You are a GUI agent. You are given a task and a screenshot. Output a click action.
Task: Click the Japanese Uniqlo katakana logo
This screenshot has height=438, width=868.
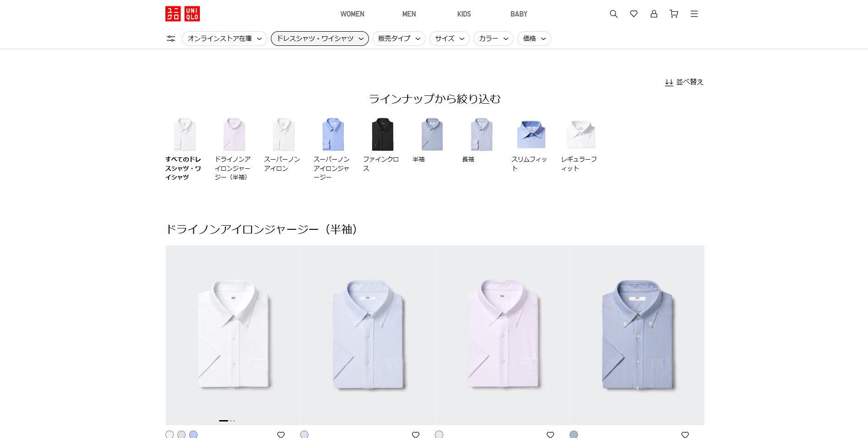click(173, 14)
